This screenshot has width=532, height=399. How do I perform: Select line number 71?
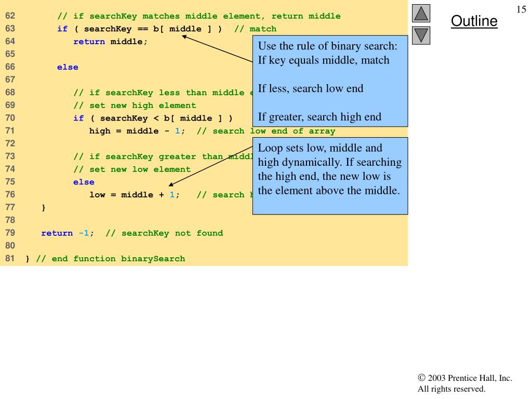coord(10,130)
